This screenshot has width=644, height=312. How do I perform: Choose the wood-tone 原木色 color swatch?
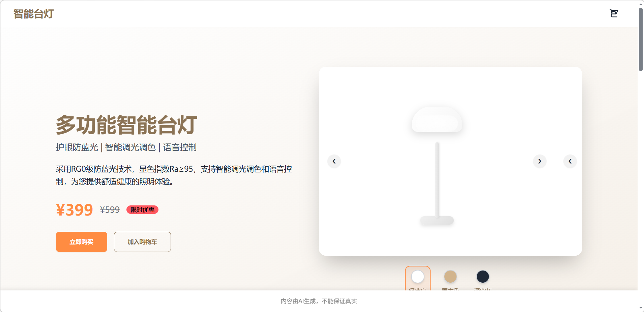coord(450,277)
